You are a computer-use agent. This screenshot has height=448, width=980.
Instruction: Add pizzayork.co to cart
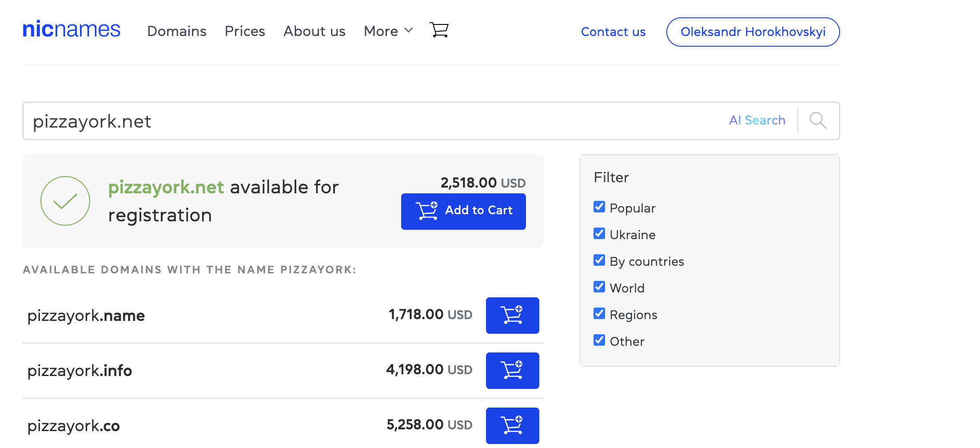(512, 425)
